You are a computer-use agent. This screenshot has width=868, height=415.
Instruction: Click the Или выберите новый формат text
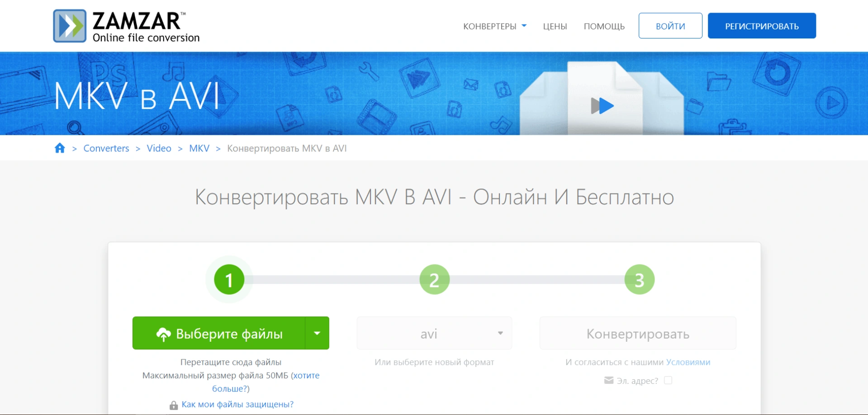click(x=434, y=362)
